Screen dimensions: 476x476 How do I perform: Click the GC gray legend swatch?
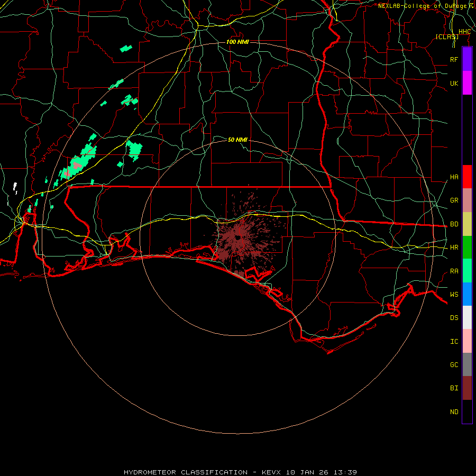467,364
